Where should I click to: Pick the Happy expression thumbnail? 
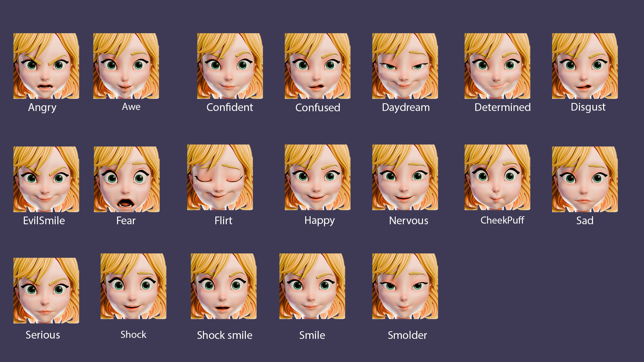click(317, 177)
